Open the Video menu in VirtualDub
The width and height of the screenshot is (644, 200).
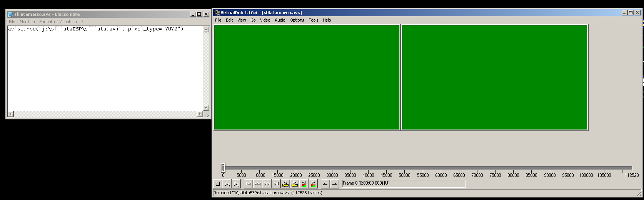tap(265, 20)
